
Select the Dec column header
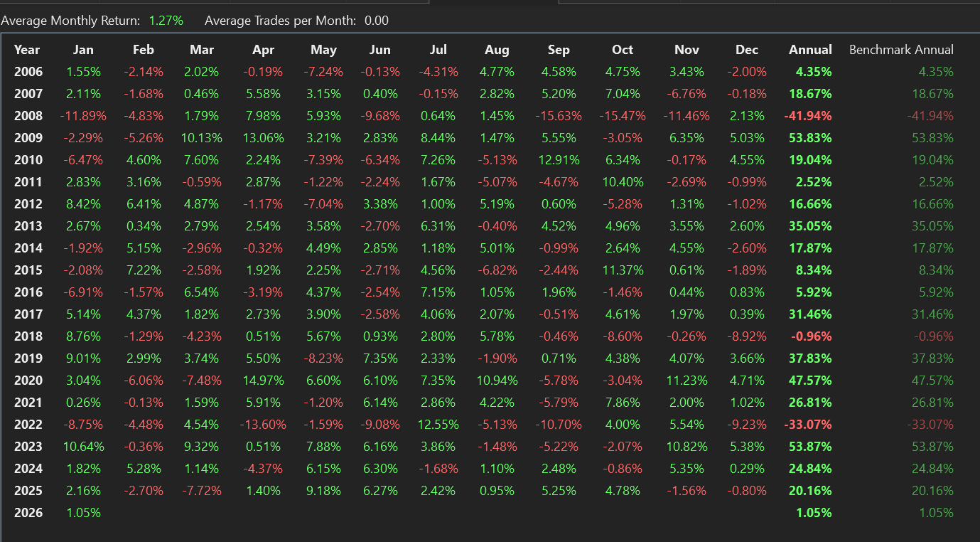coord(747,50)
